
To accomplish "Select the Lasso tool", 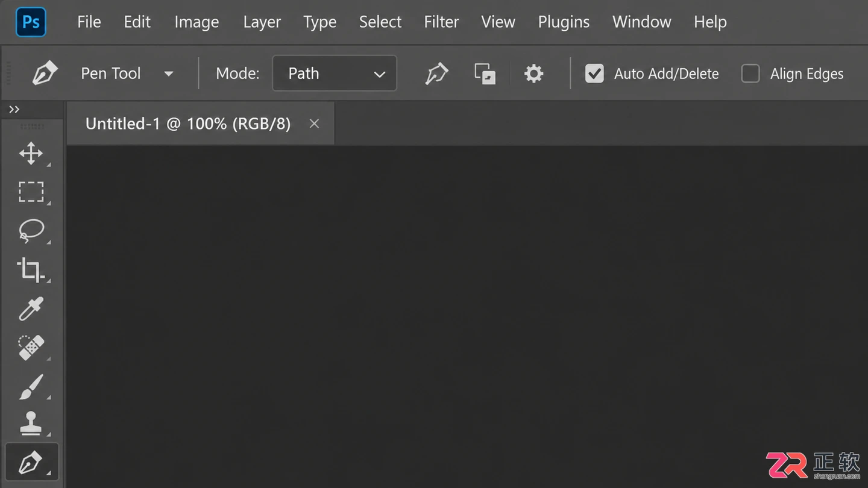I will pyautogui.click(x=31, y=231).
